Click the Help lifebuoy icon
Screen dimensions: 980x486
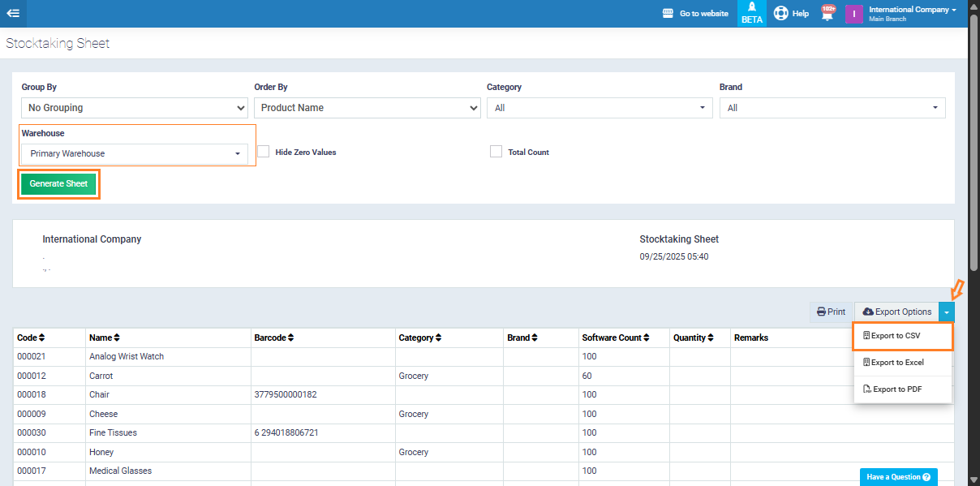[x=780, y=13]
